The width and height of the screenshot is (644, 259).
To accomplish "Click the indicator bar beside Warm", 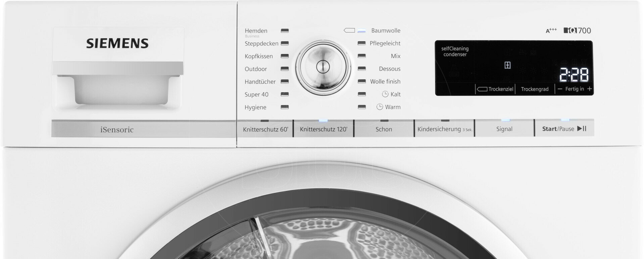I will [361, 107].
